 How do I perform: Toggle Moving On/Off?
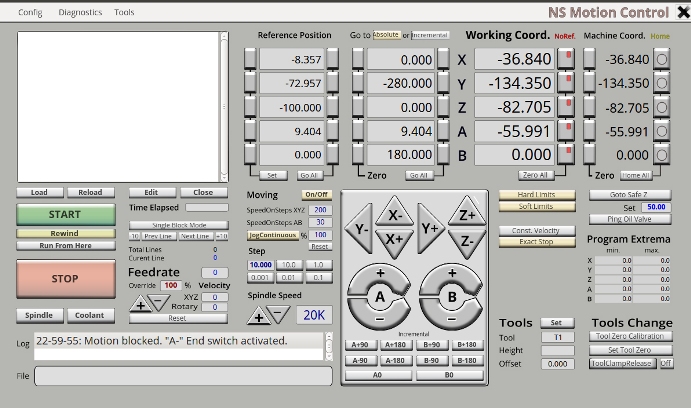pyautogui.click(x=316, y=194)
